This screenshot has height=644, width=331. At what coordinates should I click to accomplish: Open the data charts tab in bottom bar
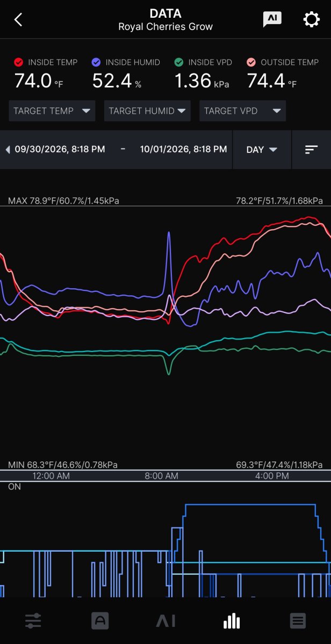232,621
